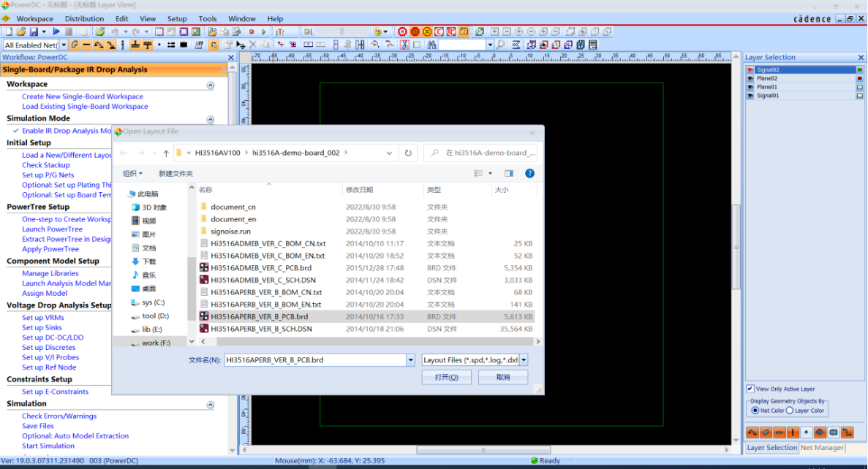
Task: Open the All Enabled Net dropdown
Action: (x=64, y=45)
